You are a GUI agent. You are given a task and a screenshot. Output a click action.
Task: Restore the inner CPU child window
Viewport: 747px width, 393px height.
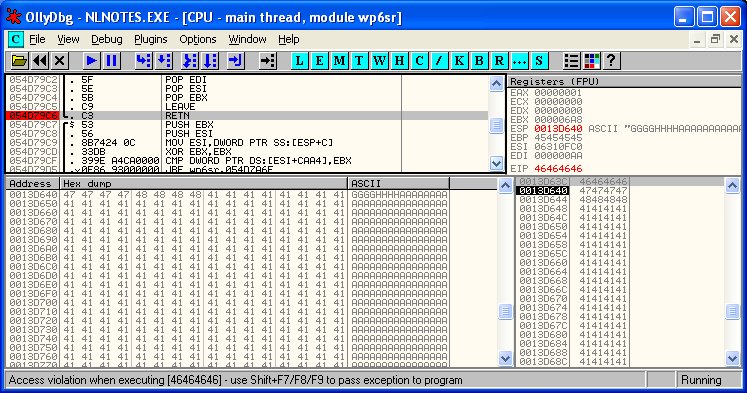pyautogui.click(x=715, y=40)
